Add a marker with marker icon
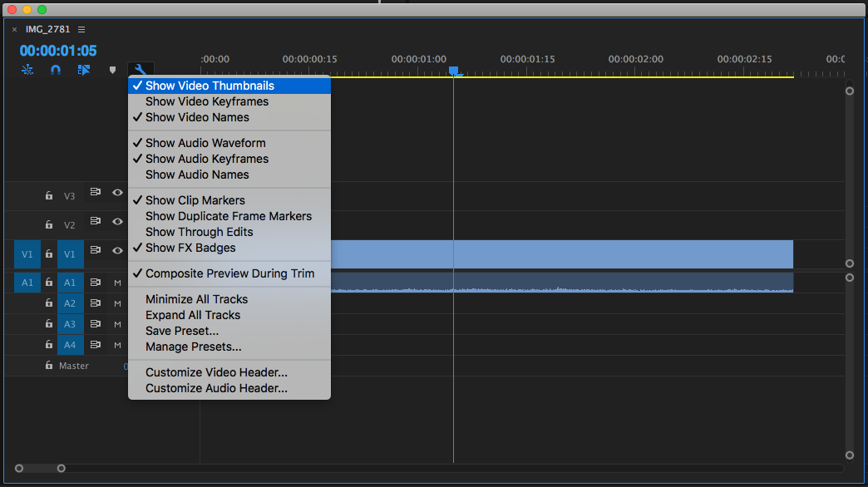The width and height of the screenshot is (868, 487). point(112,71)
